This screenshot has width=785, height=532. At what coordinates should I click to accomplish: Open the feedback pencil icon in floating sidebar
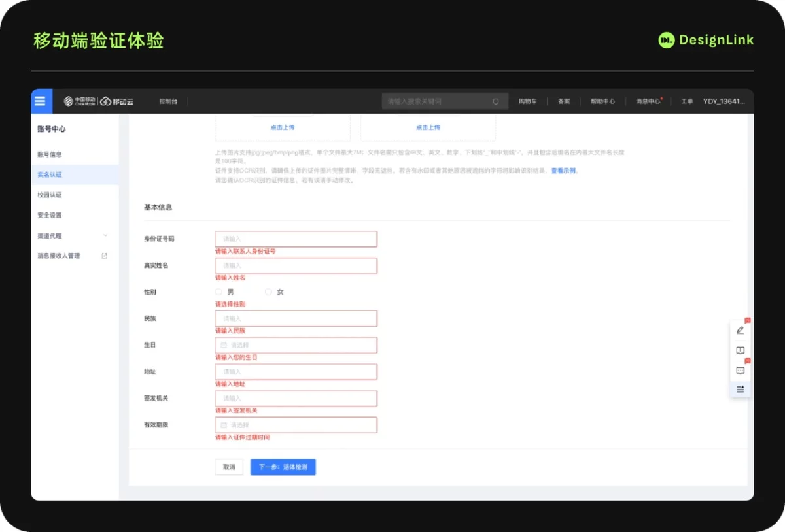click(x=740, y=330)
